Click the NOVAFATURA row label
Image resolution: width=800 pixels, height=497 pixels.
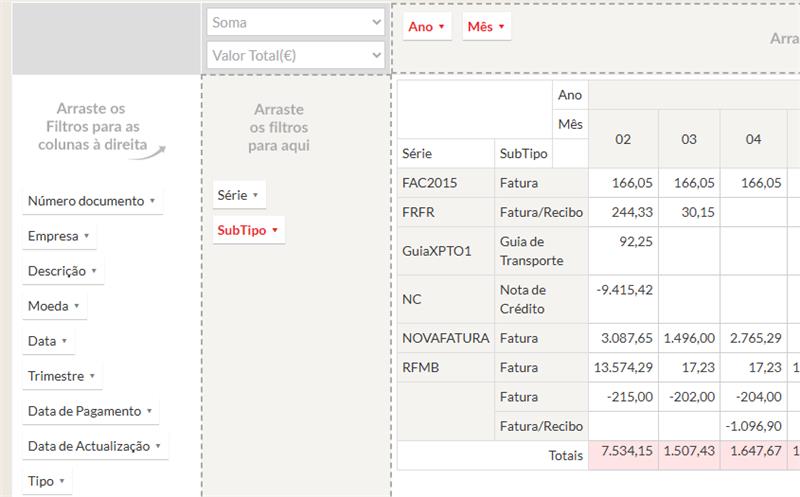pyautogui.click(x=445, y=338)
